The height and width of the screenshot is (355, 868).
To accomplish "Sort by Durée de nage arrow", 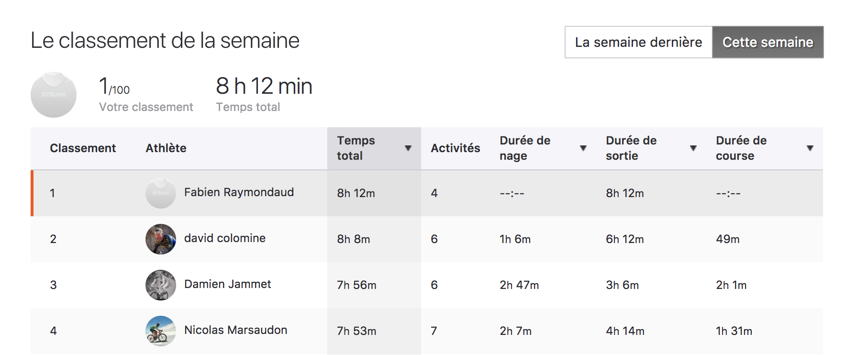I will coord(583,148).
